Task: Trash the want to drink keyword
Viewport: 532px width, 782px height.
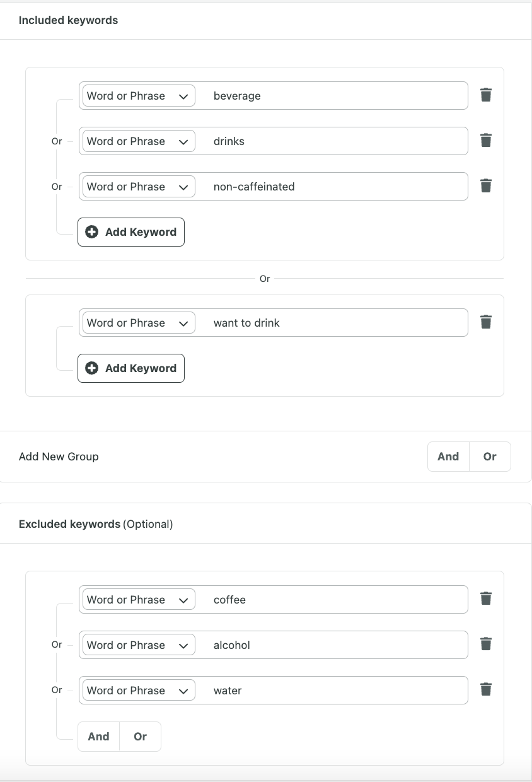Action: pos(486,322)
